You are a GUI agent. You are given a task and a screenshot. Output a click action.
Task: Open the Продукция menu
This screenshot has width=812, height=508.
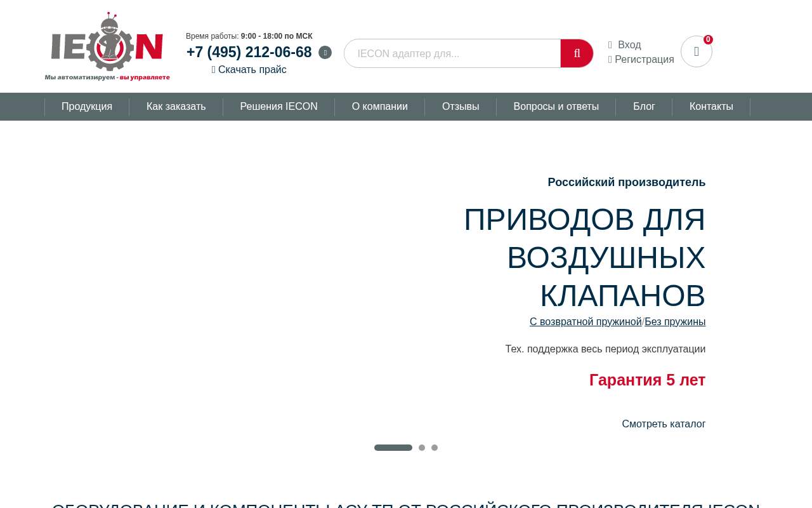(x=87, y=107)
